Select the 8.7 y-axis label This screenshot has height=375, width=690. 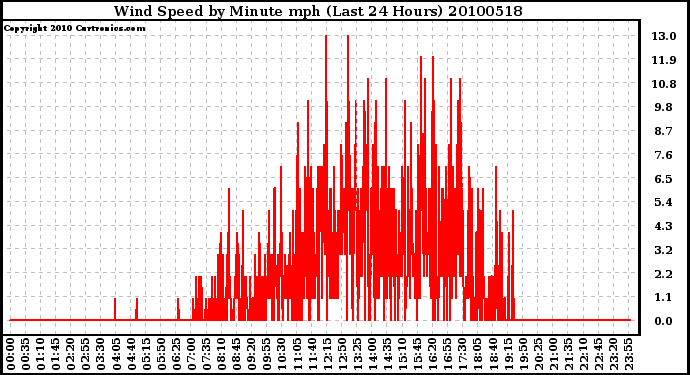click(x=664, y=131)
